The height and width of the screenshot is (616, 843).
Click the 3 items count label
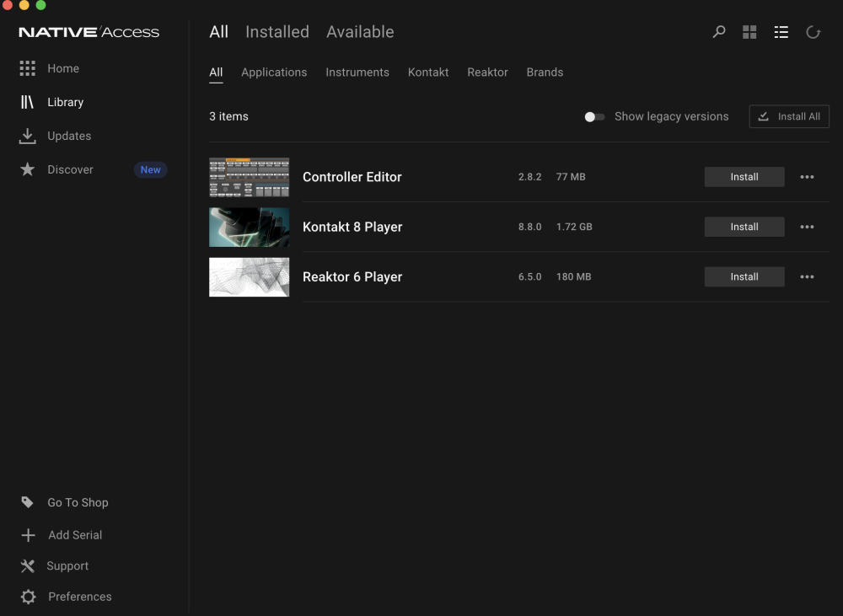tap(228, 116)
